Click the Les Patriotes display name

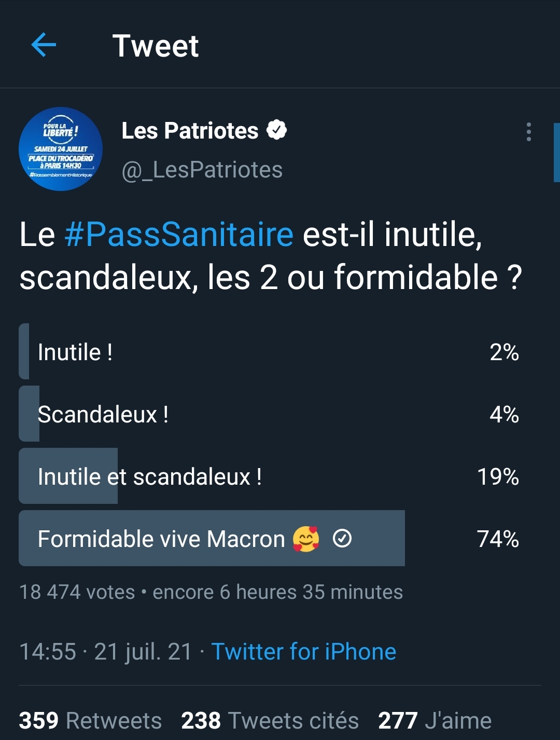click(x=190, y=131)
